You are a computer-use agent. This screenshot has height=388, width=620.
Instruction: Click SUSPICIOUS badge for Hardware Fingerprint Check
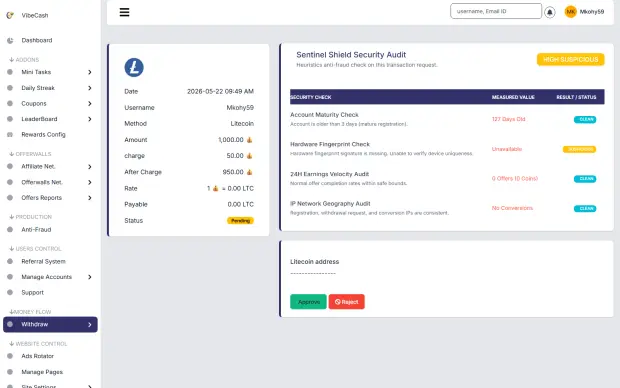[580, 149]
